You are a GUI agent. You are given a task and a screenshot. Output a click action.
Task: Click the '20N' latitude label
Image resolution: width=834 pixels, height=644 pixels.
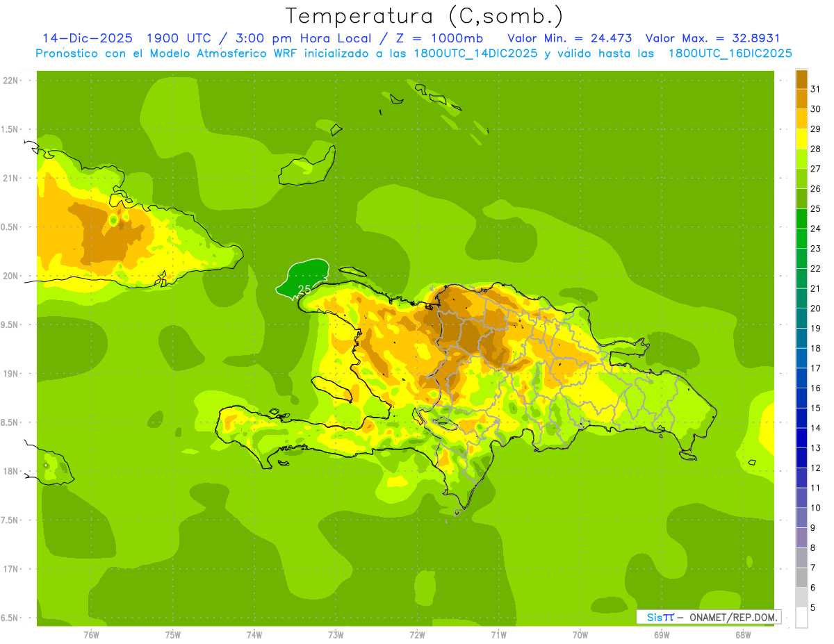(11, 276)
